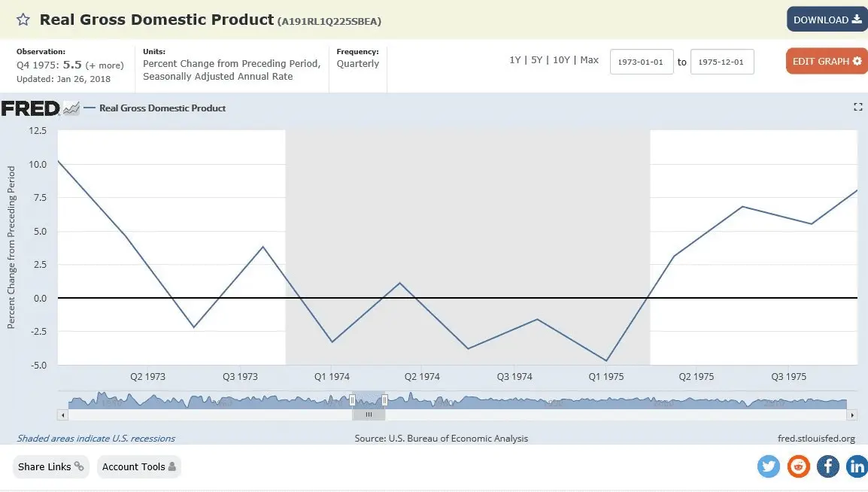Image resolution: width=868 pixels, height=492 pixels.
Task: Share chart on Reddit
Action: coord(798,466)
